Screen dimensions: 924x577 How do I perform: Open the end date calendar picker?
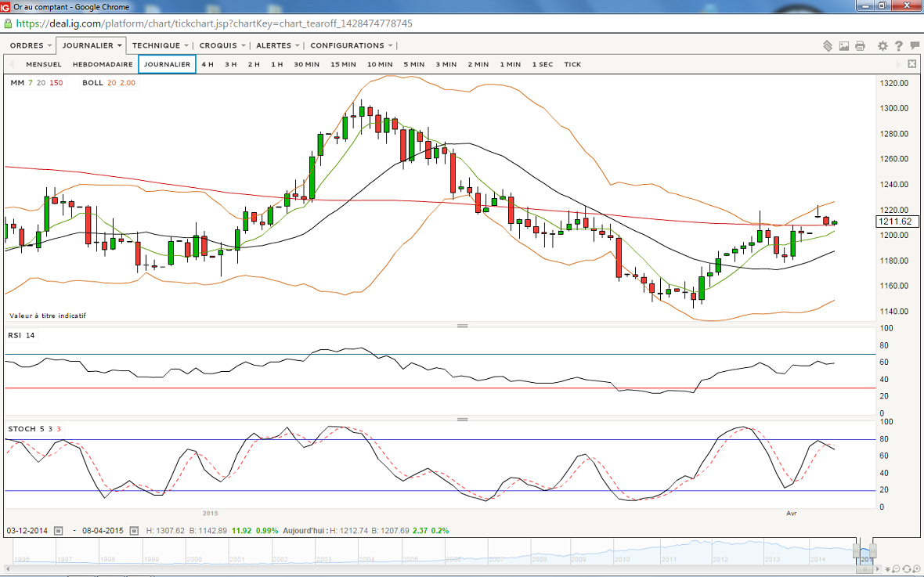click(134, 531)
